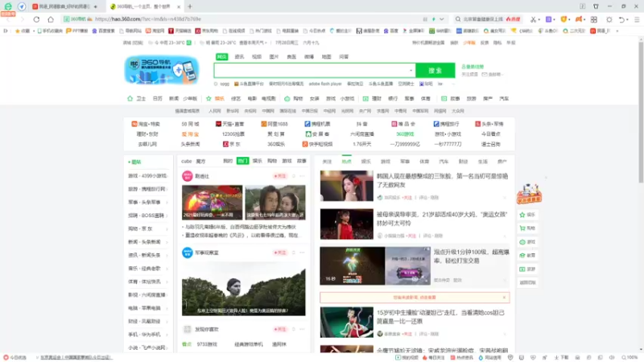The width and height of the screenshot is (644, 362).
Task: Click the back navigation arrow
Action: [x=9, y=19]
